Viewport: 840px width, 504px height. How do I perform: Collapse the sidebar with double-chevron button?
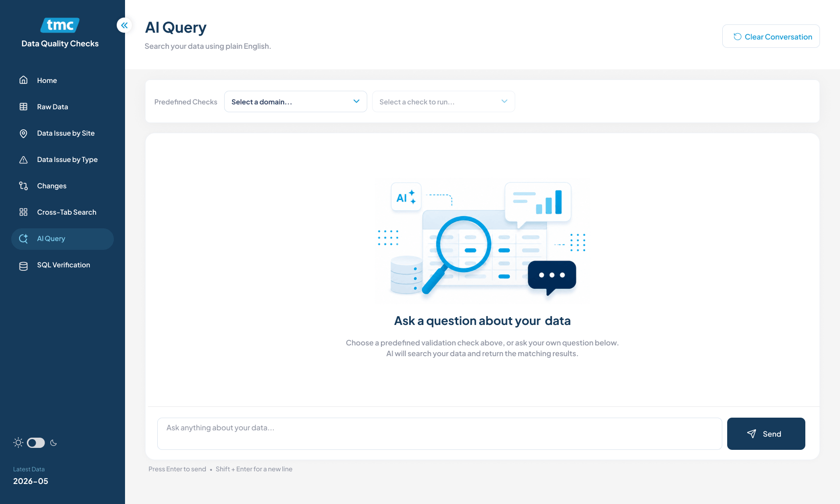pyautogui.click(x=125, y=25)
